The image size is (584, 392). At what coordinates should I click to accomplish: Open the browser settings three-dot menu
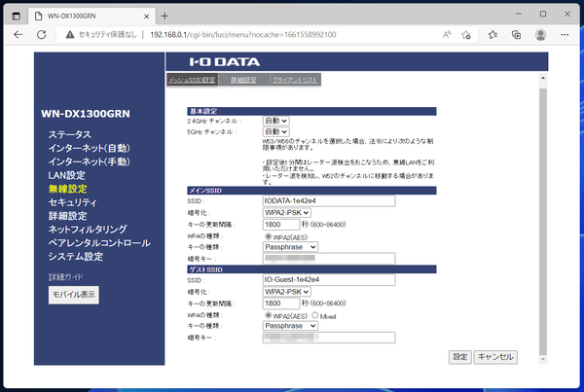[565, 35]
